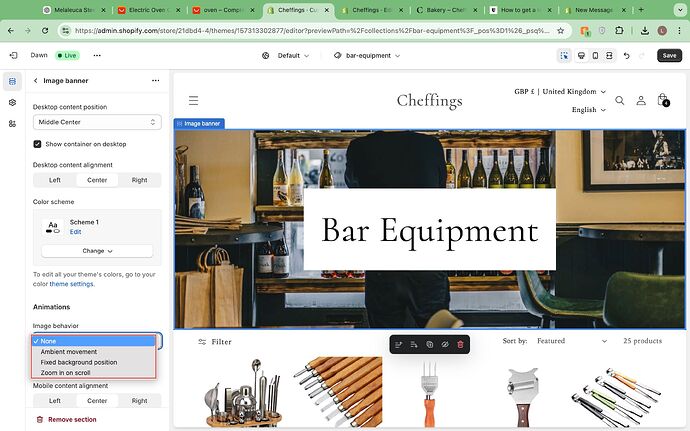Open Theme settings gear icon in sidebar
This screenshot has width=690, height=431.
pos(12,102)
